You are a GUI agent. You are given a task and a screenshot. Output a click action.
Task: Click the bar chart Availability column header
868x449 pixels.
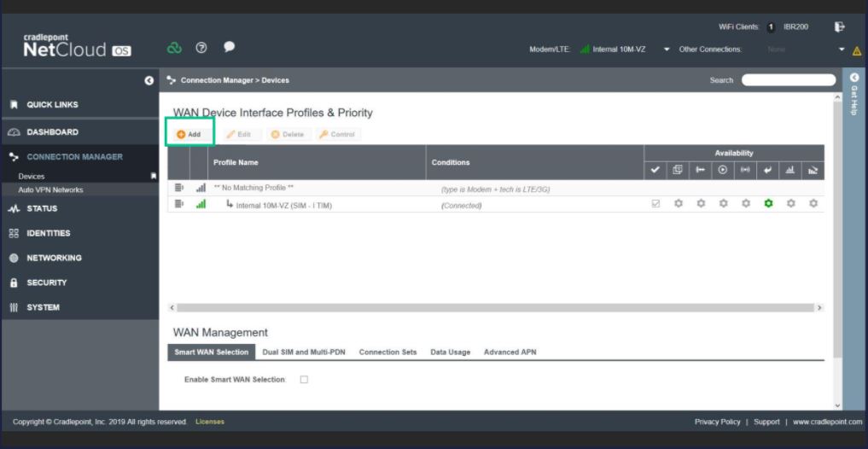pyautogui.click(x=790, y=171)
